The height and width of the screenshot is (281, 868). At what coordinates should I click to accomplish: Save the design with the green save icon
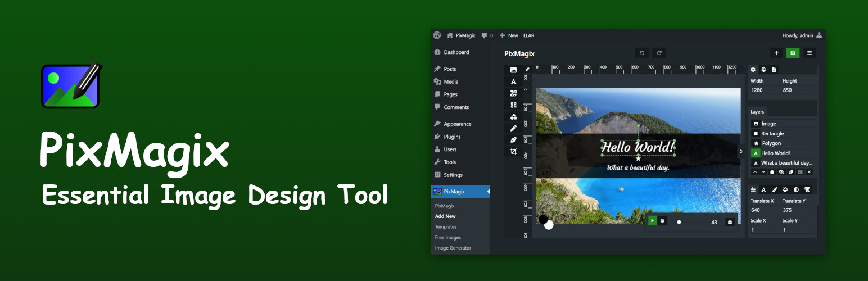[x=793, y=53]
